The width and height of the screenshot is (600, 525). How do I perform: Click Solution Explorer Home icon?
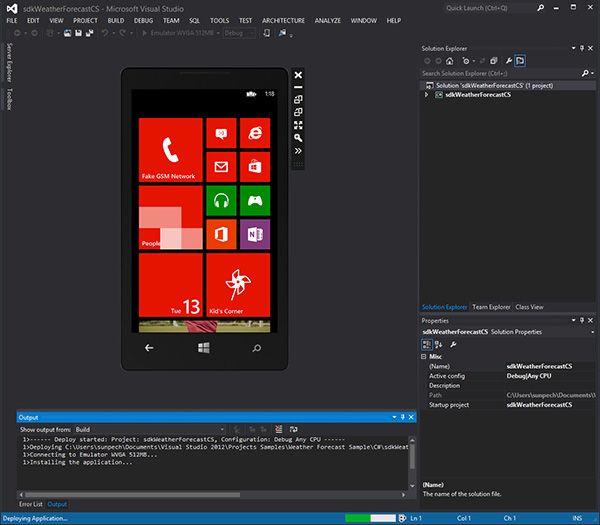pos(450,61)
